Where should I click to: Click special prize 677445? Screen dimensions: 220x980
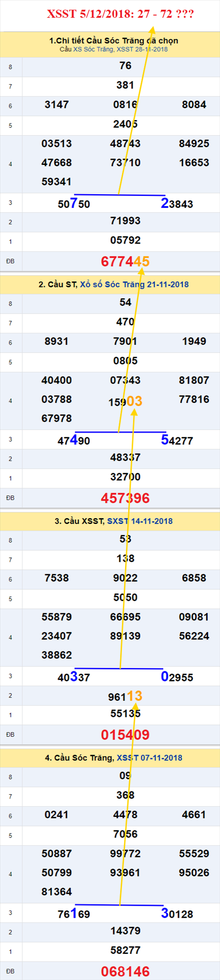(x=126, y=261)
